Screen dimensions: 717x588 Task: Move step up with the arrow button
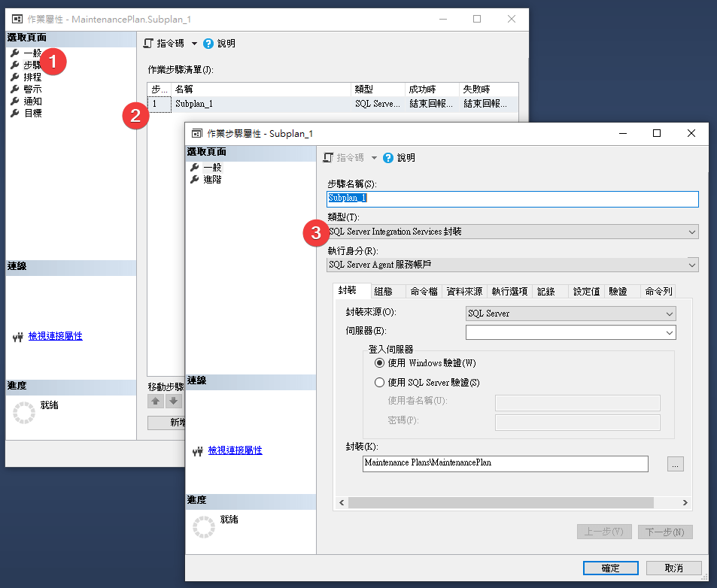156,401
